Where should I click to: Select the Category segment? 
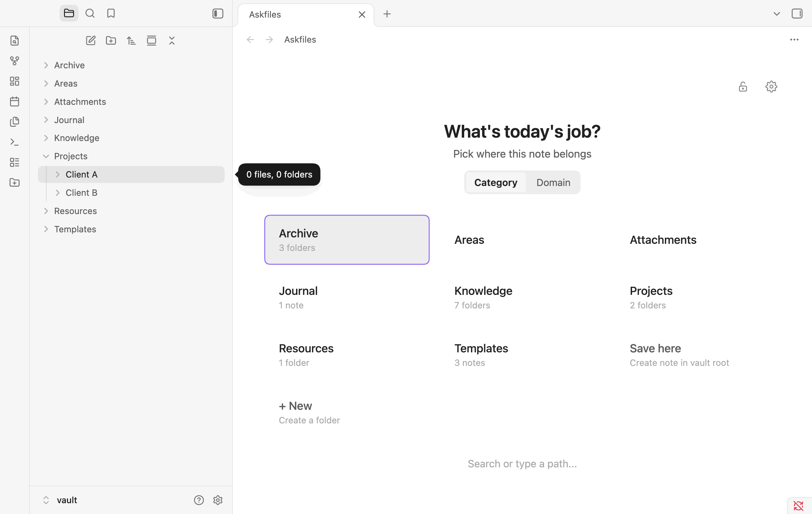coord(496,183)
